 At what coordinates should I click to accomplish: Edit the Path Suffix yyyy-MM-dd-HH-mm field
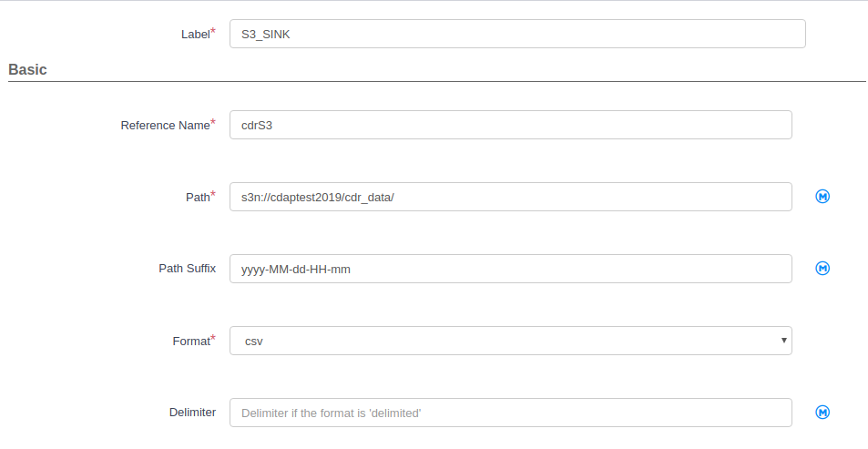point(510,269)
